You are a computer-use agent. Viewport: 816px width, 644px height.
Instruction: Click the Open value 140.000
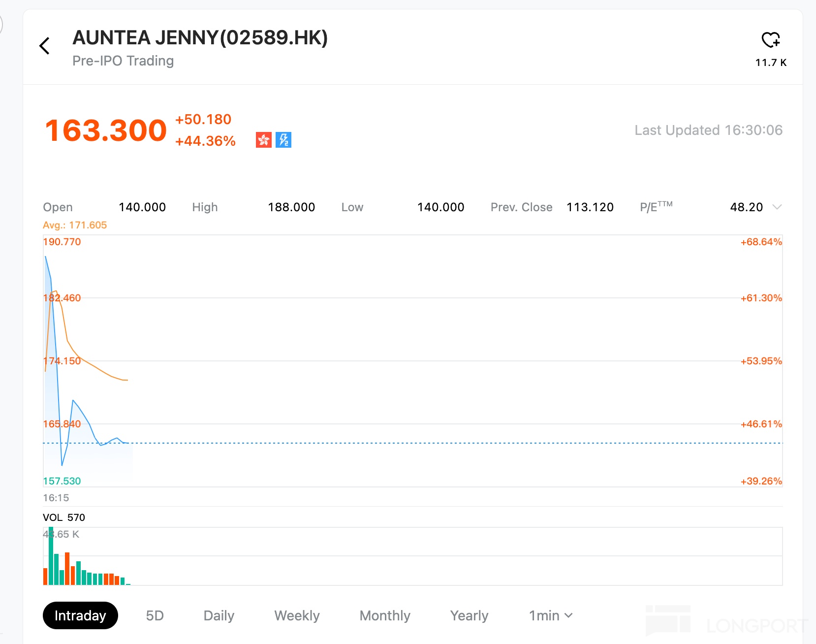tap(142, 207)
